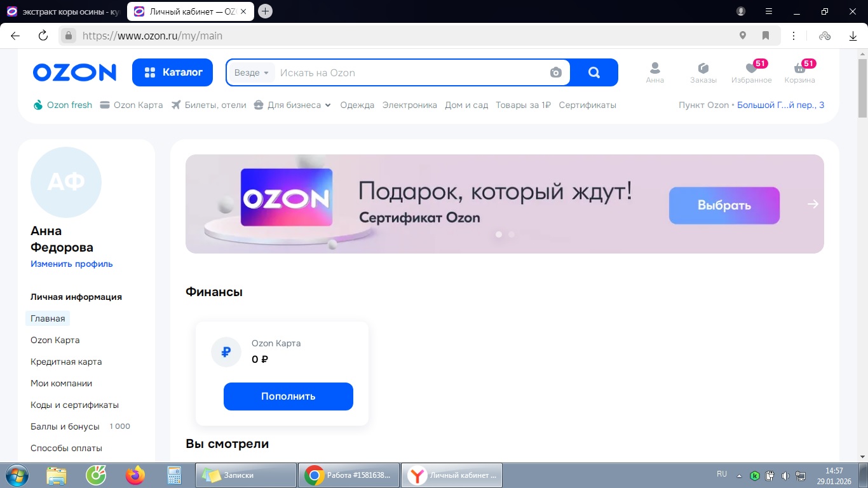Click the OZON logo
The height and width of the screenshot is (488, 868).
pos(75,72)
